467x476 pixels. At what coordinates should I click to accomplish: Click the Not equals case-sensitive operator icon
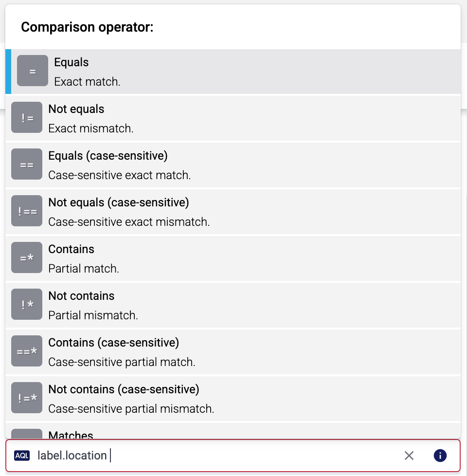tap(26, 211)
